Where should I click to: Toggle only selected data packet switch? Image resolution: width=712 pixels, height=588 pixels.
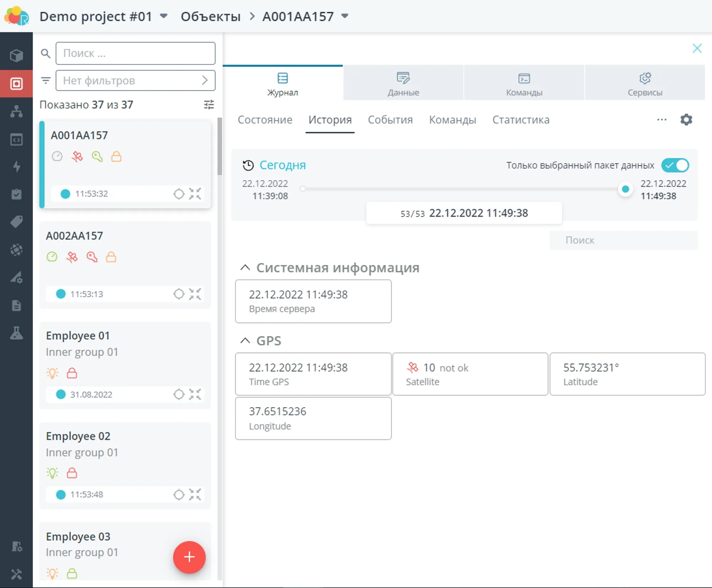tap(675, 165)
